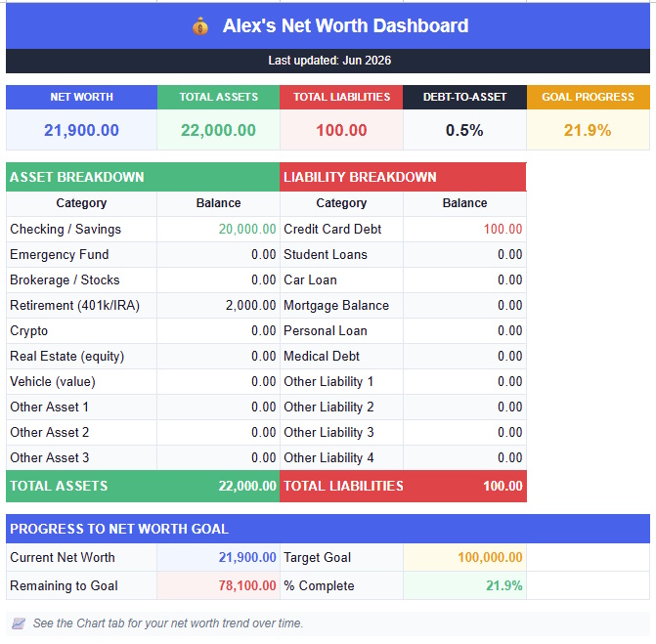Select the net worth value 21,900.00 in summary
The width and height of the screenshot is (656, 644).
pyautogui.click(x=81, y=130)
